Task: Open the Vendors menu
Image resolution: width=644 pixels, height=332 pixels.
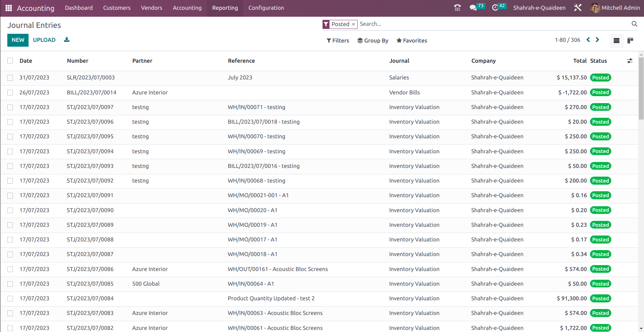Action: [x=152, y=8]
